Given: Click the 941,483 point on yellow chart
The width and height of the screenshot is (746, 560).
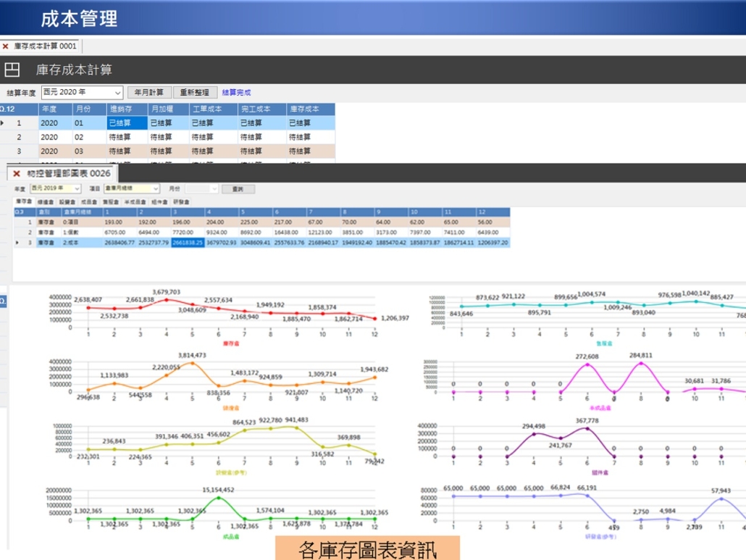Looking at the screenshot, I should pos(296,427).
